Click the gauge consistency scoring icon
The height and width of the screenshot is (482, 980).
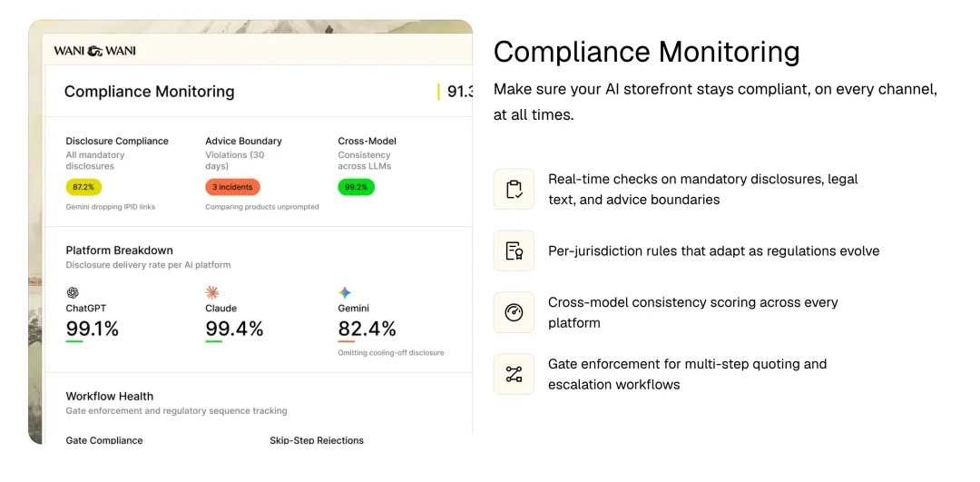514,312
